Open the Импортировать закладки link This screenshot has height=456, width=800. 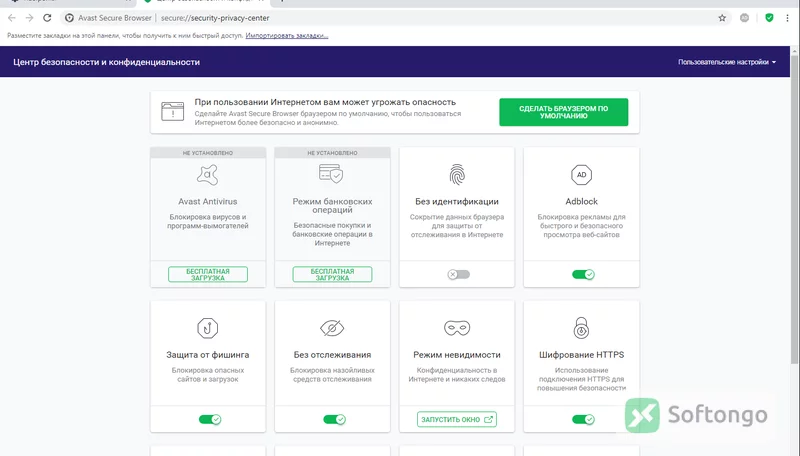pos(287,36)
